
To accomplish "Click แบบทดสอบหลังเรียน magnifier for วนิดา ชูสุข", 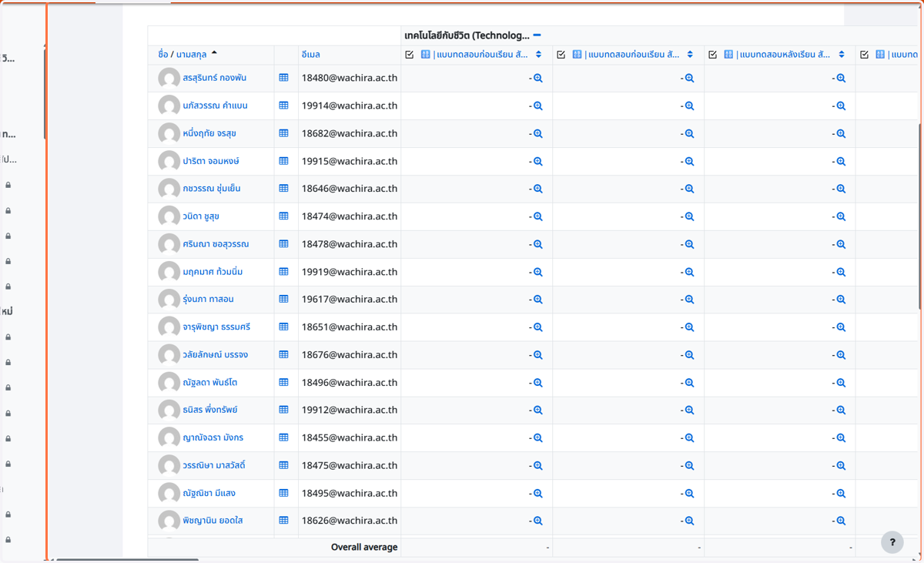I will pyautogui.click(x=841, y=217).
